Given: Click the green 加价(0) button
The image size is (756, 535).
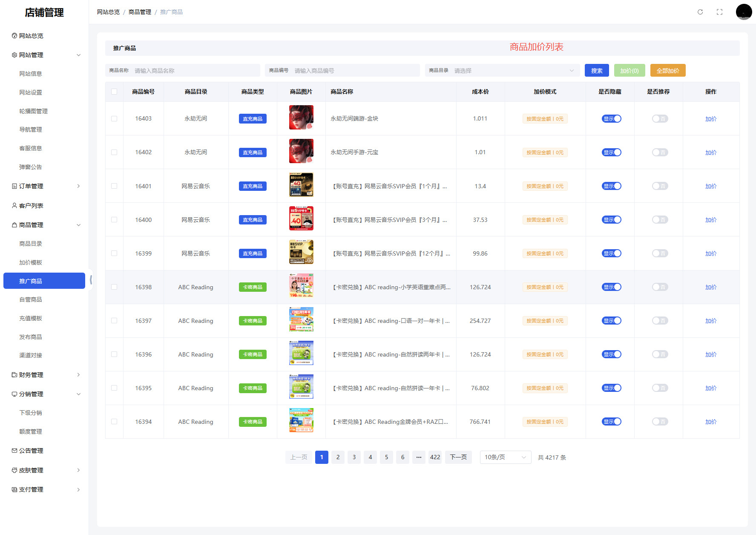Looking at the screenshot, I should 630,71.
